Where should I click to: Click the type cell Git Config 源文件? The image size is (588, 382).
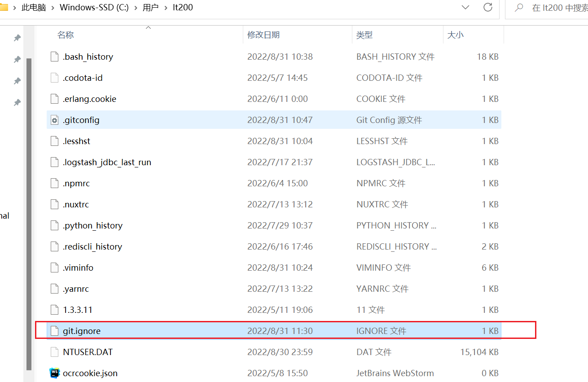389,120
